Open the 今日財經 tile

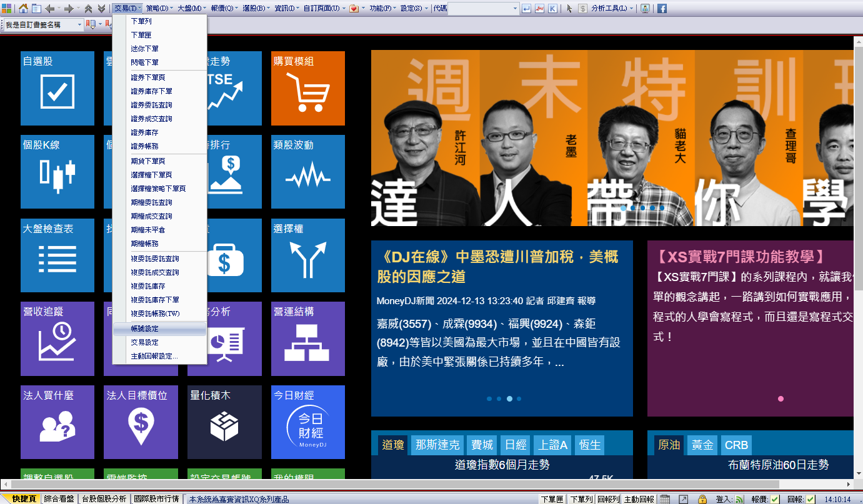click(308, 422)
